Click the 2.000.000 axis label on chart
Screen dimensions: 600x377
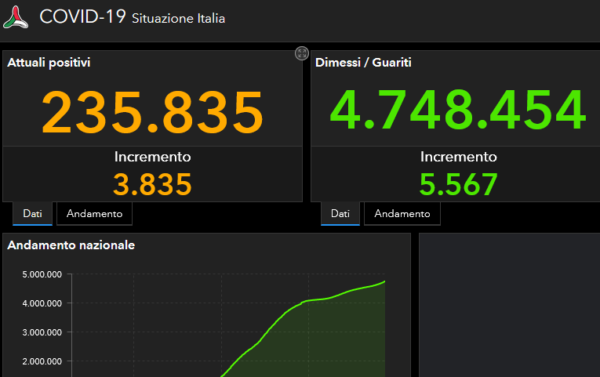(42, 361)
